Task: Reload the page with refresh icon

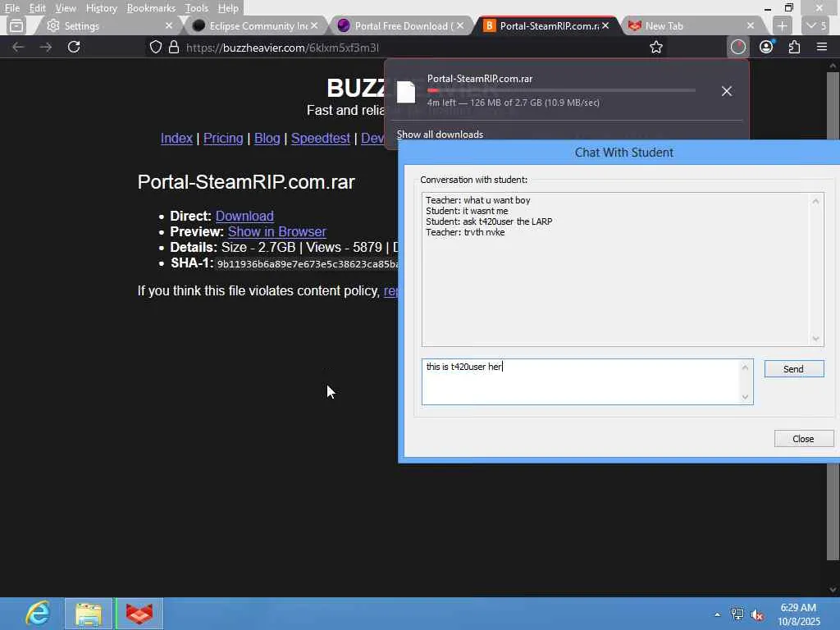Action: point(74,47)
